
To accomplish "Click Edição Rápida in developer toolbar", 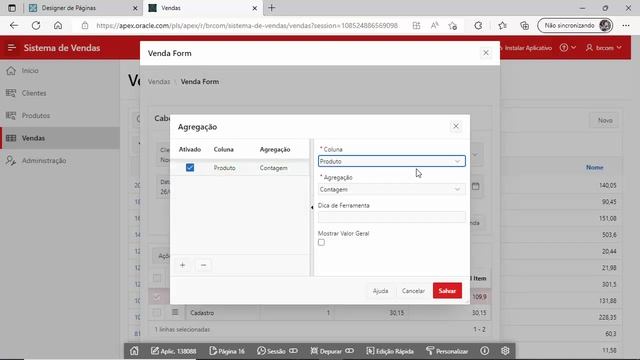I will pyautogui.click(x=390, y=351).
